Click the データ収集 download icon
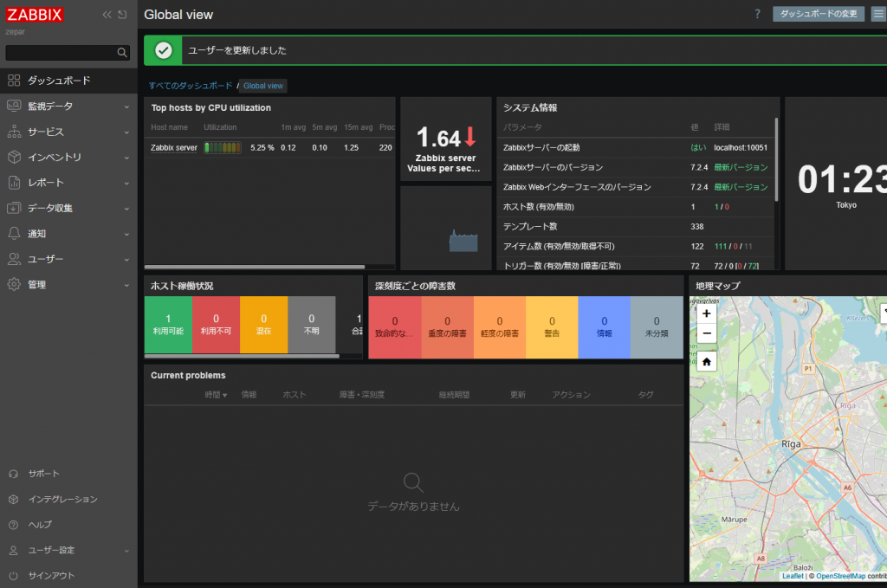This screenshot has height=588, width=887. click(x=14, y=208)
